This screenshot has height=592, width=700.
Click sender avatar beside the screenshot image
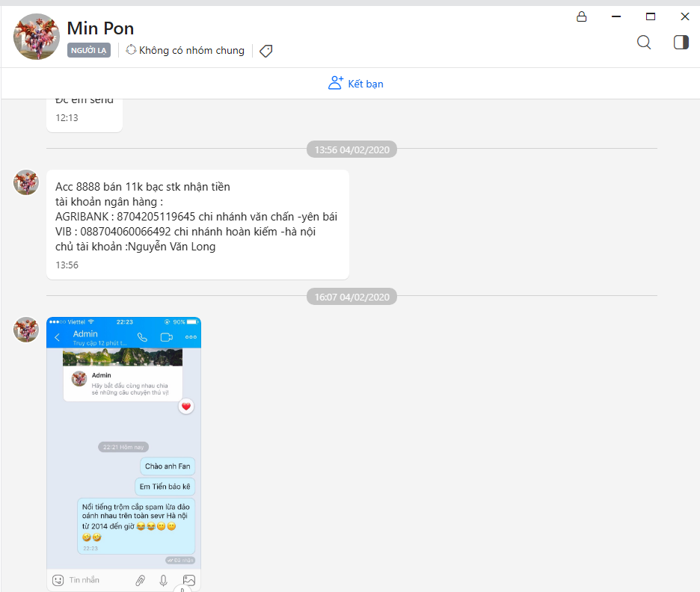point(26,329)
